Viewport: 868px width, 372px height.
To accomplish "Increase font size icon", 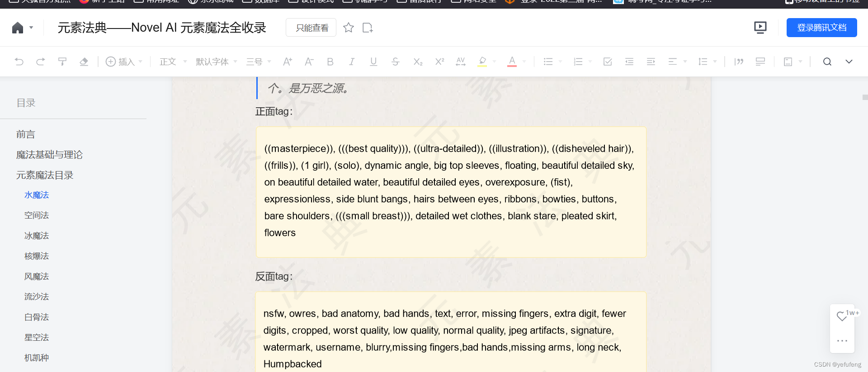I will [288, 62].
